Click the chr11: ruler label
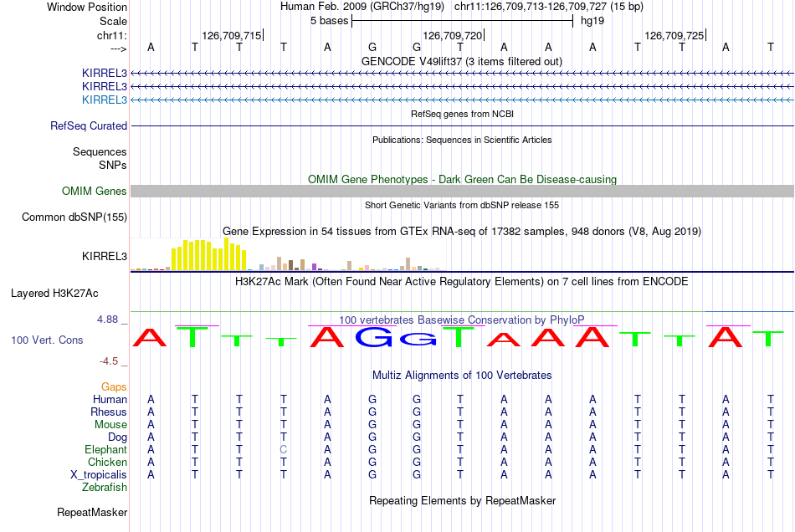This screenshot has width=795, height=532. click(x=111, y=35)
